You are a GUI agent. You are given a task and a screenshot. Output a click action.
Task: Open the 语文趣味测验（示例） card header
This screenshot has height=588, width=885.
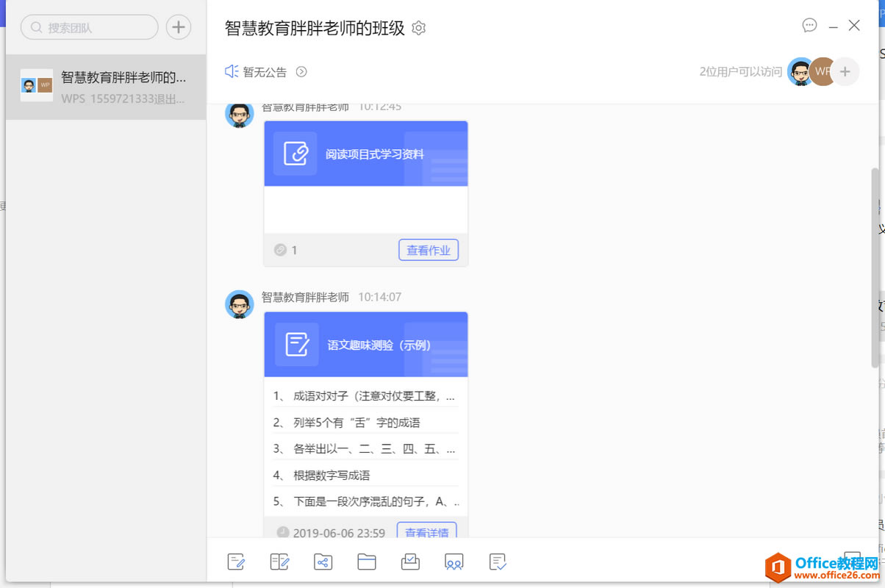tap(365, 345)
